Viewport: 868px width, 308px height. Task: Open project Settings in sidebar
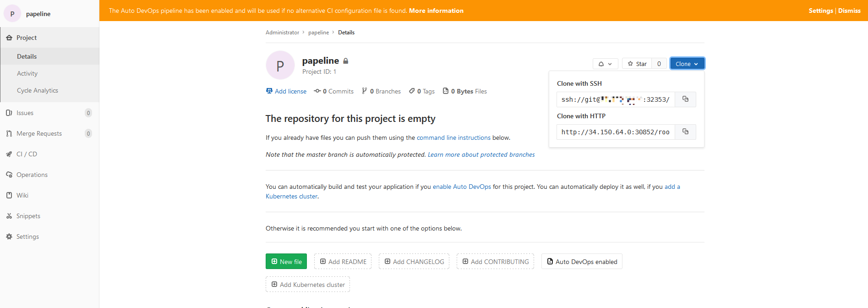pos(49,236)
